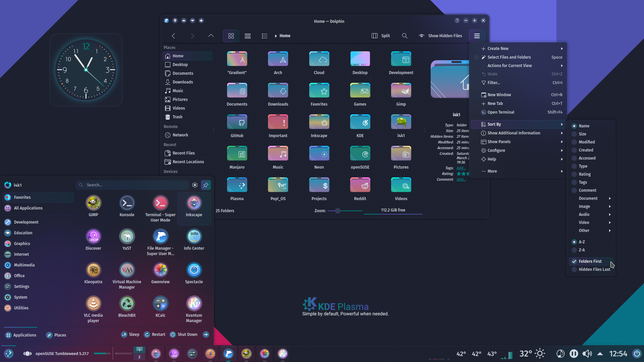Expand Show Panels submenu
Viewport: 644px width, 362px height.
click(x=518, y=142)
